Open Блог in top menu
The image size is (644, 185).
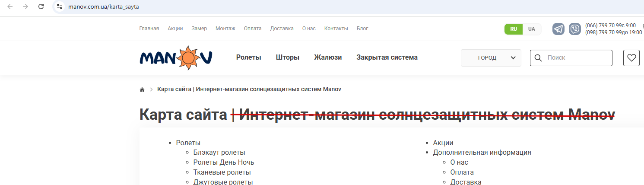click(x=362, y=29)
